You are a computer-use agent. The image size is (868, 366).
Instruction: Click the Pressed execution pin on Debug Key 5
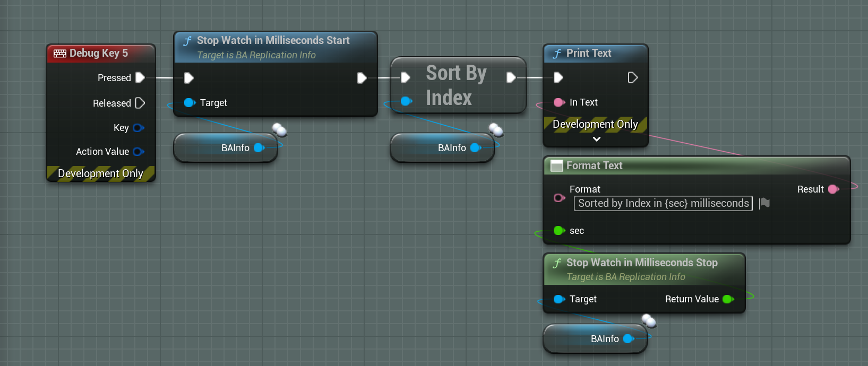[x=140, y=78]
